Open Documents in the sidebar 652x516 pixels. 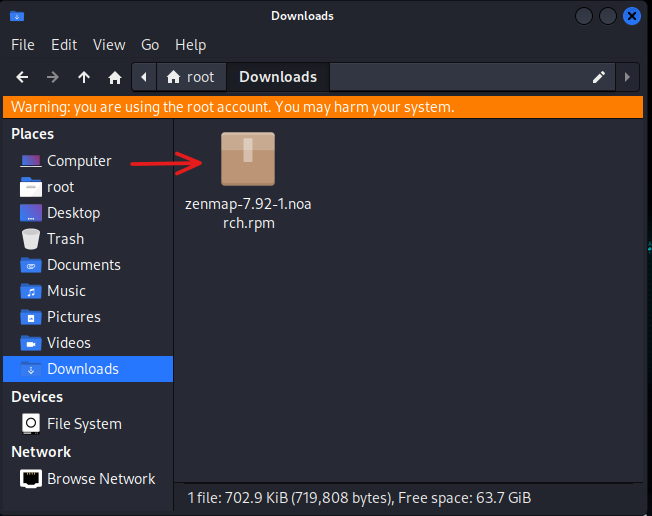click(88, 265)
